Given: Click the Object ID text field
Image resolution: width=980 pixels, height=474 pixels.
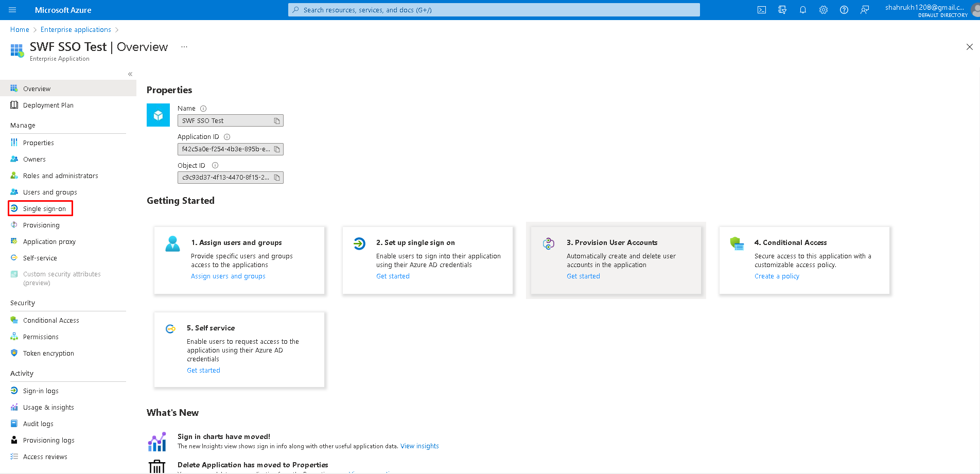Looking at the screenshot, I should point(231,178).
